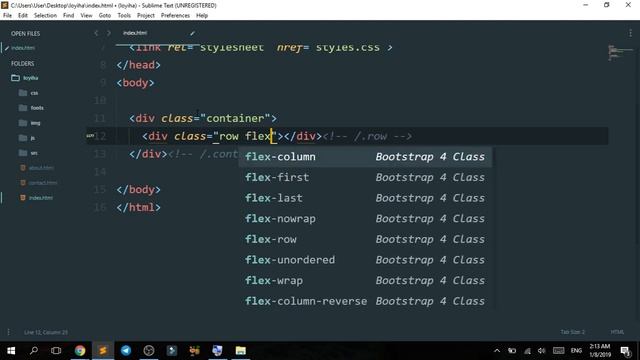Choose flex-row autocomplete suggestion
Viewport: 640px width, 360px height.
click(x=365, y=239)
